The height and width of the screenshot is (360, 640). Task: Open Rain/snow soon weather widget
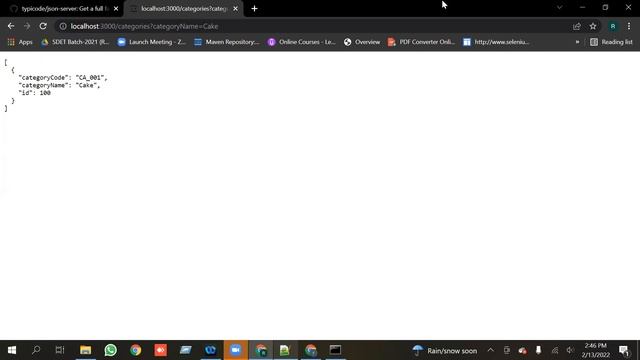point(445,351)
